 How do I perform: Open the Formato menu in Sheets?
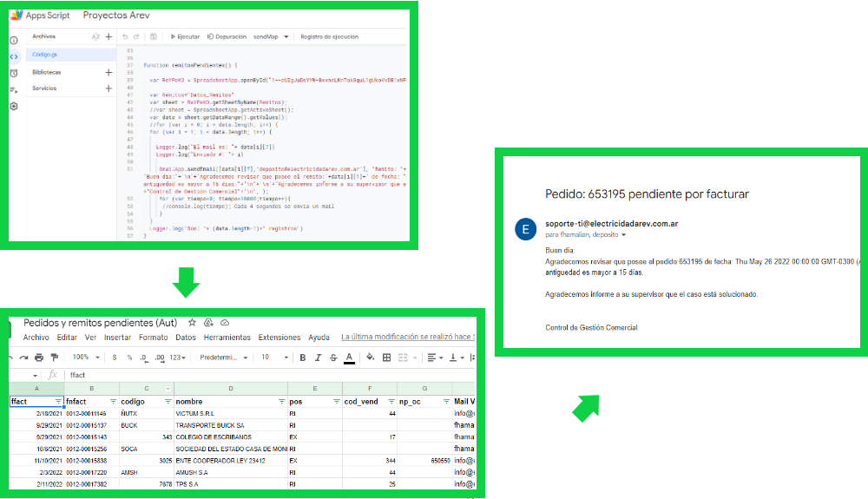pos(154,337)
